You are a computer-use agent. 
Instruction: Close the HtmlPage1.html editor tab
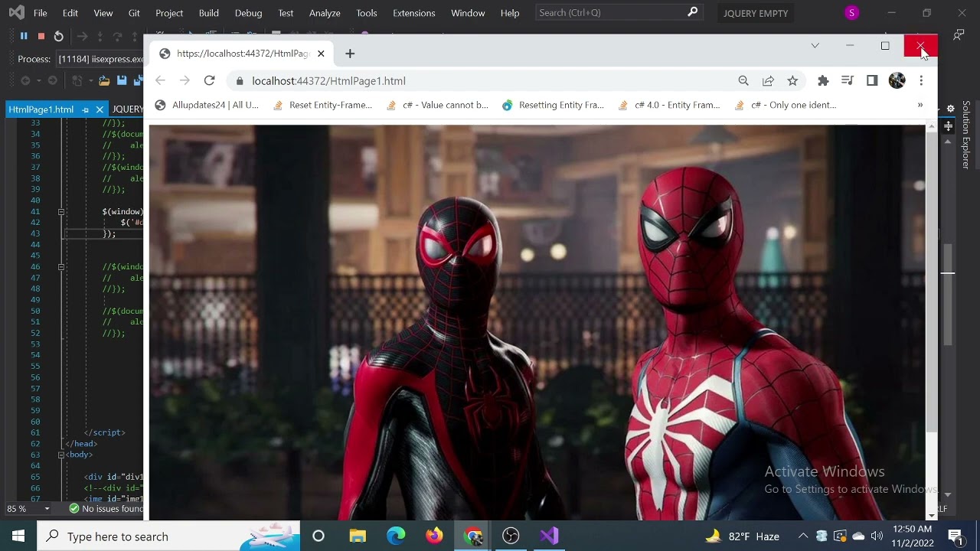[100, 110]
